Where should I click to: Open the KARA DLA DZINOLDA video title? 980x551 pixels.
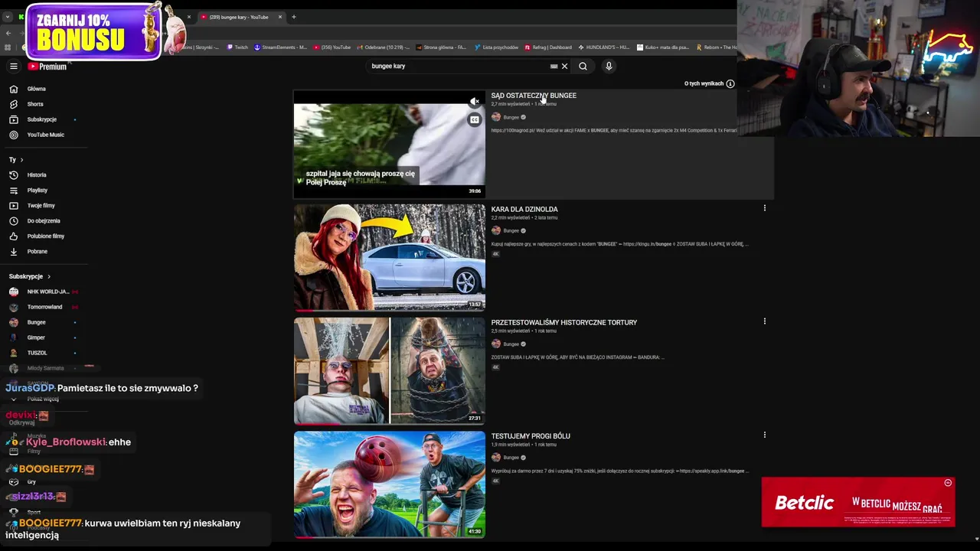(x=524, y=209)
